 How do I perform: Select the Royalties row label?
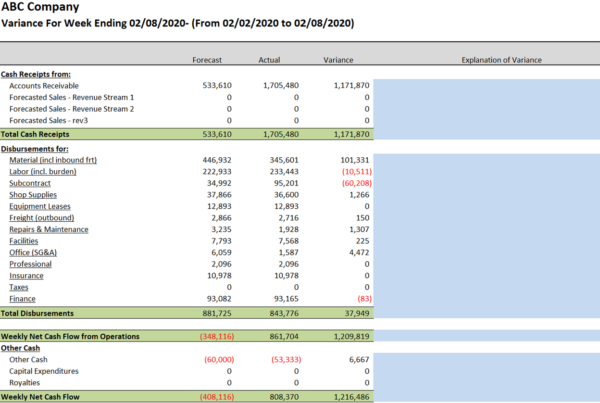pos(24,382)
